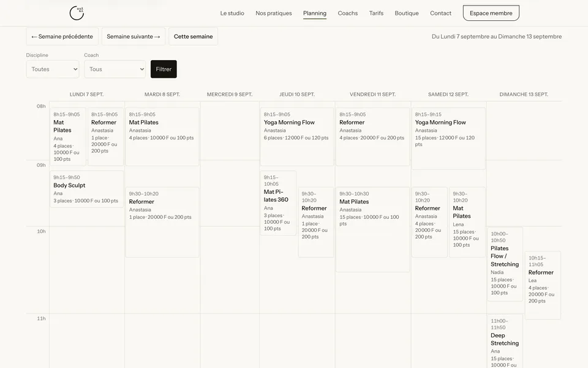588x368 pixels.
Task: Click the Coach field label
Action: pos(91,55)
